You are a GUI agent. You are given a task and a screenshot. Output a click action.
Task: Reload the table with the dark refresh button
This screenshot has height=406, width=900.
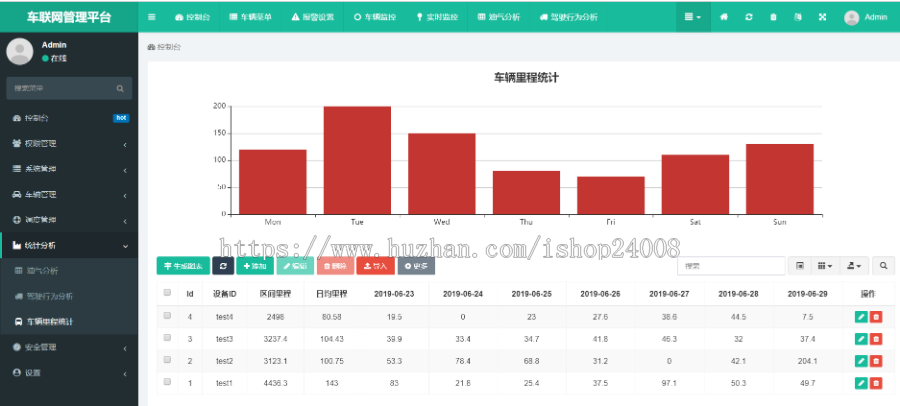223,266
